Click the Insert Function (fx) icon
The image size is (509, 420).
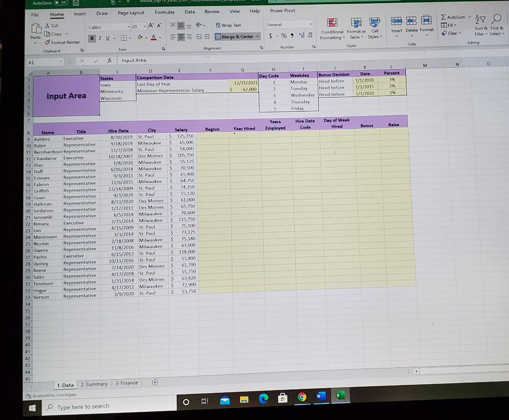click(109, 60)
